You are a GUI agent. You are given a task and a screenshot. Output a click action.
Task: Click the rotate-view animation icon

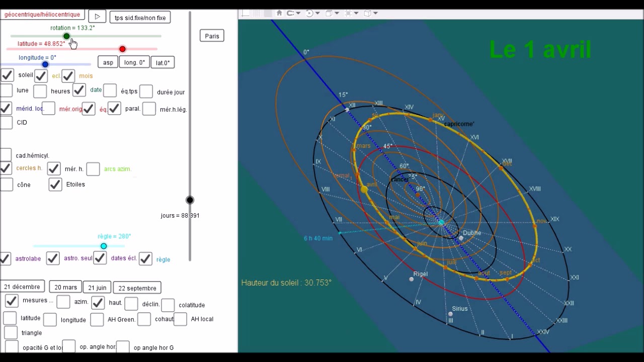tap(309, 13)
